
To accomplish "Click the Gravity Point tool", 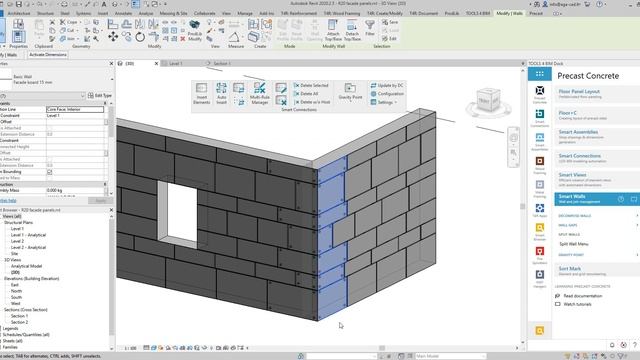I will click(350, 91).
